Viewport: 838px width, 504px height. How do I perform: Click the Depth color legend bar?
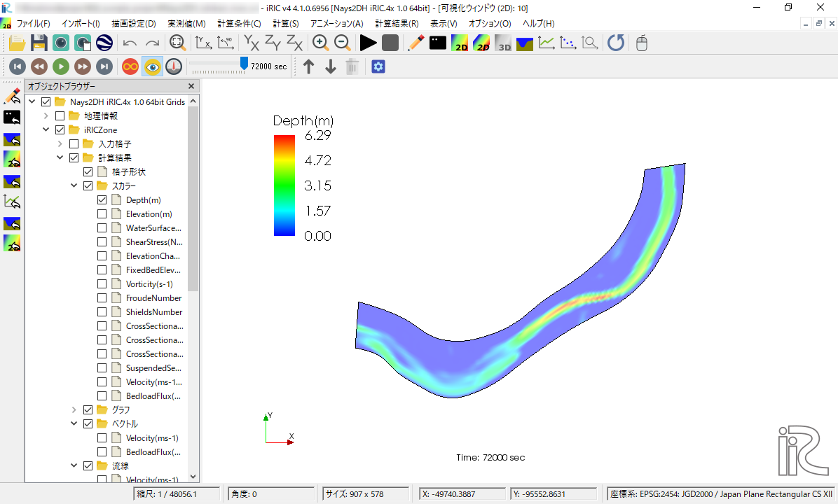pos(284,185)
